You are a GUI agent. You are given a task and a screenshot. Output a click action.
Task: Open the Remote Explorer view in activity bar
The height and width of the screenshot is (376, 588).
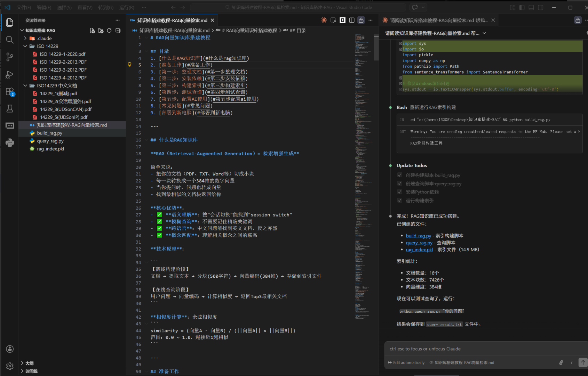pyautogui.click(x=10, y=126)
